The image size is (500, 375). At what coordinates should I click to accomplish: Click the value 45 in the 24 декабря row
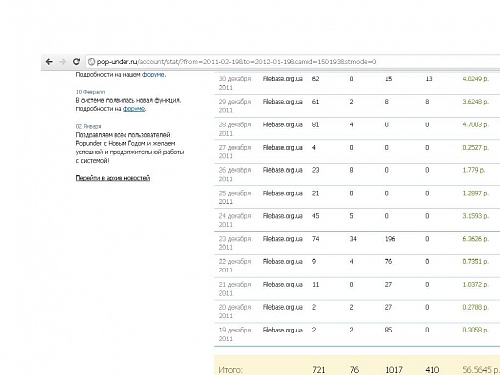315,216
